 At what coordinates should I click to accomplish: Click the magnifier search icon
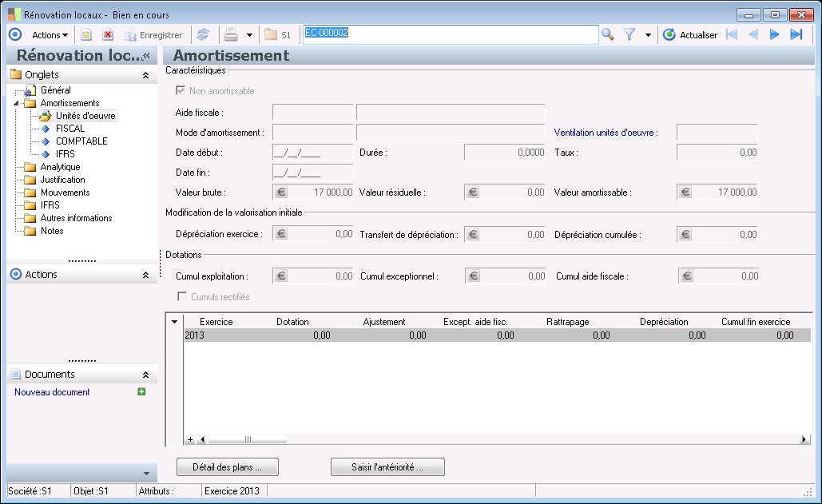point(608,34)
